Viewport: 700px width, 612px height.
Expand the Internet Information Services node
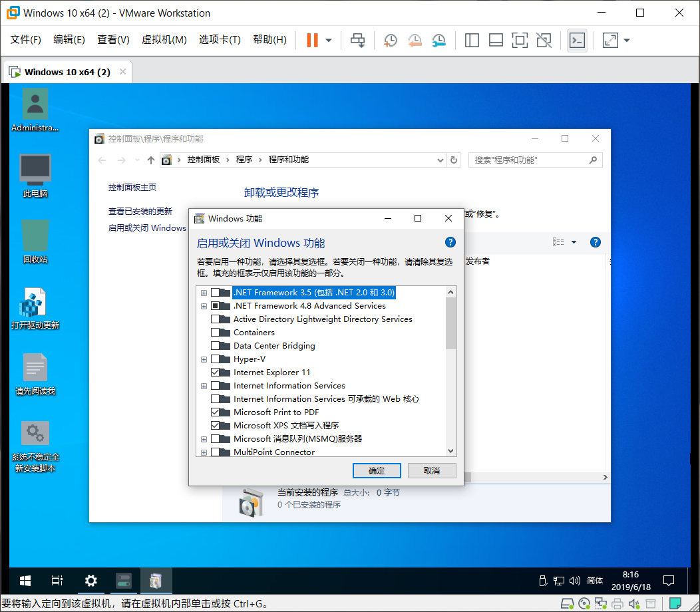pos(204,386)
